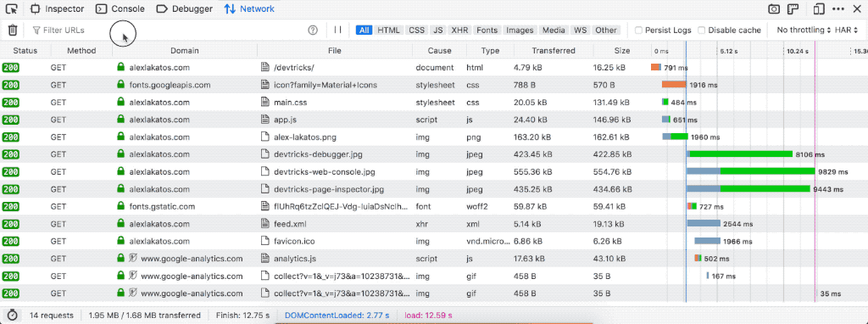This screenshot has height=324, width=868.
Task: Filter requests by Images
Action: tap(520, 31)
